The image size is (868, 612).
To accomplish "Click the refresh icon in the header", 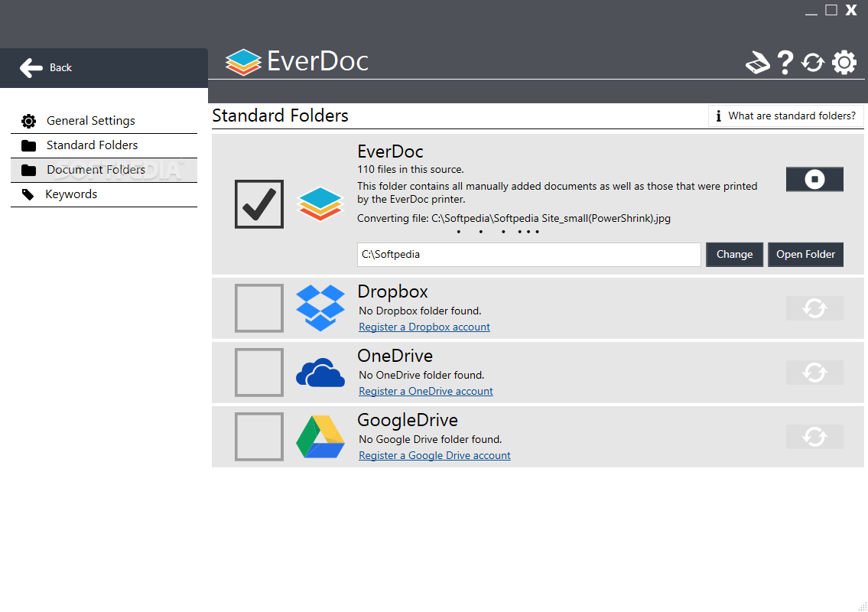I will (x=813, y=62).
